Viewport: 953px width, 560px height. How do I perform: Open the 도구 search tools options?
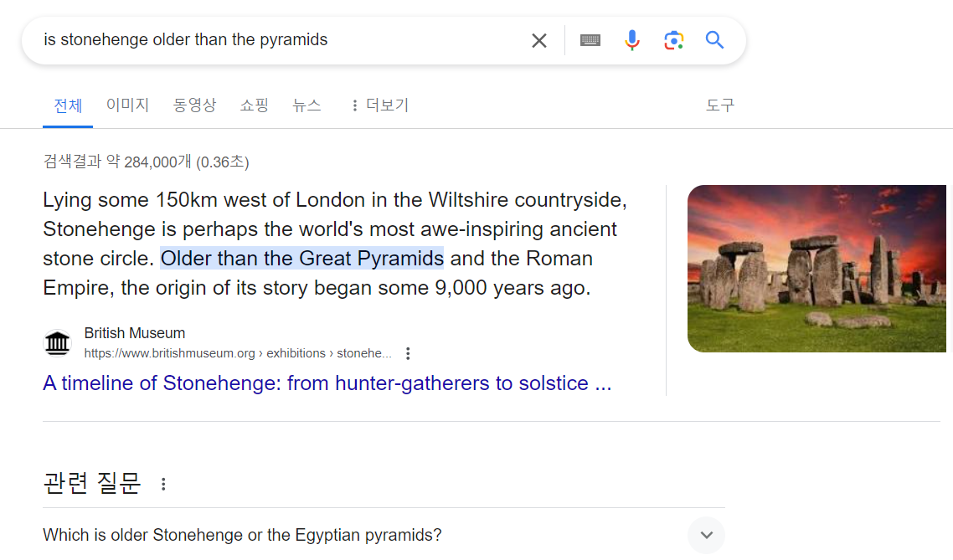coord(719,105)
